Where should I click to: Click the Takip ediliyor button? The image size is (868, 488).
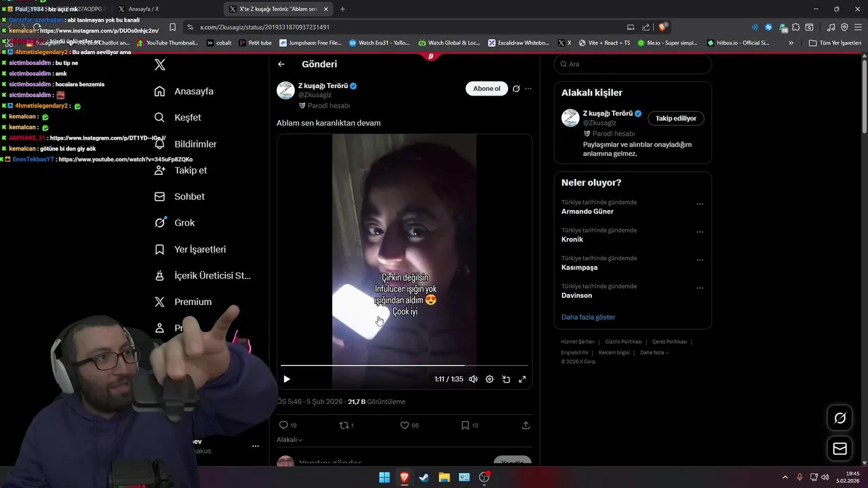coord(675,118)
